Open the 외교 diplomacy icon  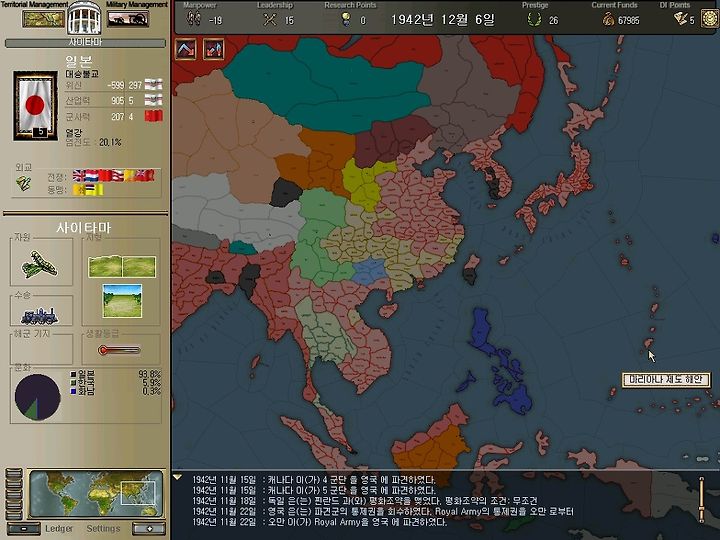(x=23, y=183)
